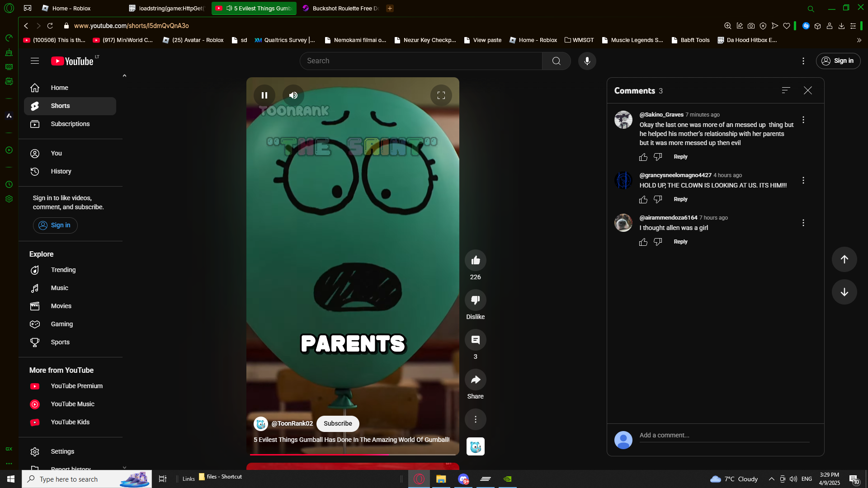Mute the Shorts video volume

293,95
